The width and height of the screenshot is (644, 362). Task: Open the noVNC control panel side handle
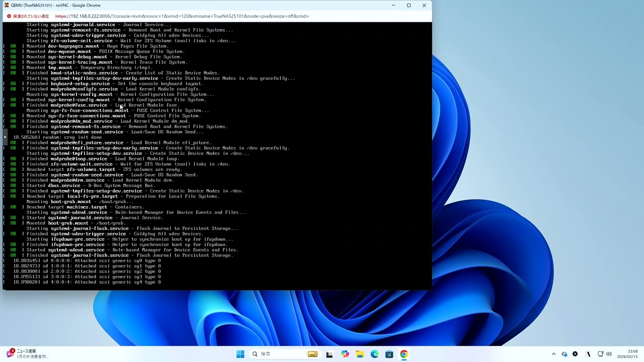click(x=5, y=137)
